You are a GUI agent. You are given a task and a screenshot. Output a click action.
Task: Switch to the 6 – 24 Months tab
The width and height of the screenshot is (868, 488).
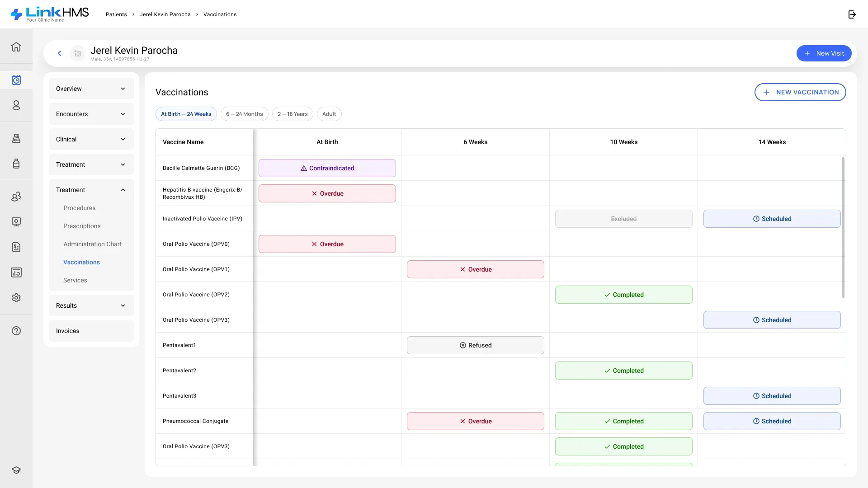245,114
